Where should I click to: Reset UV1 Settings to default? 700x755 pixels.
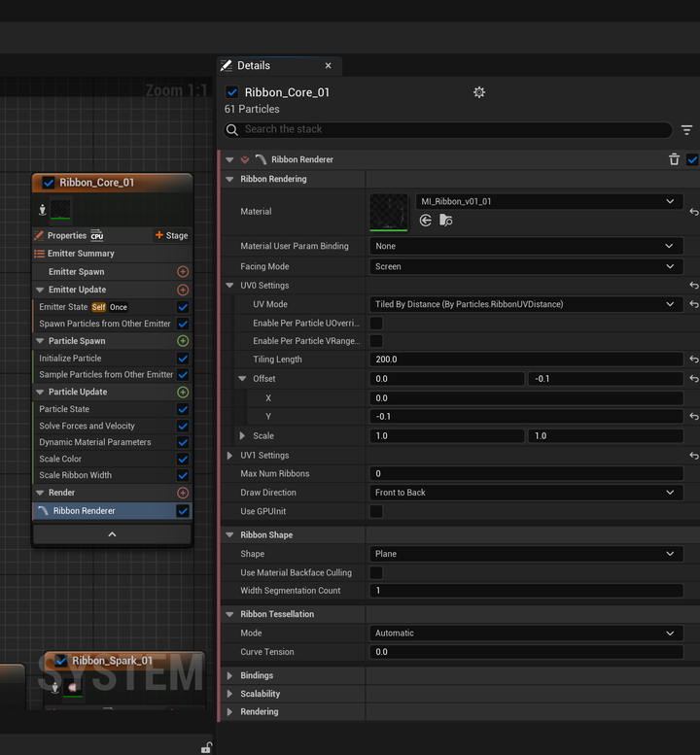pos(694,456)
